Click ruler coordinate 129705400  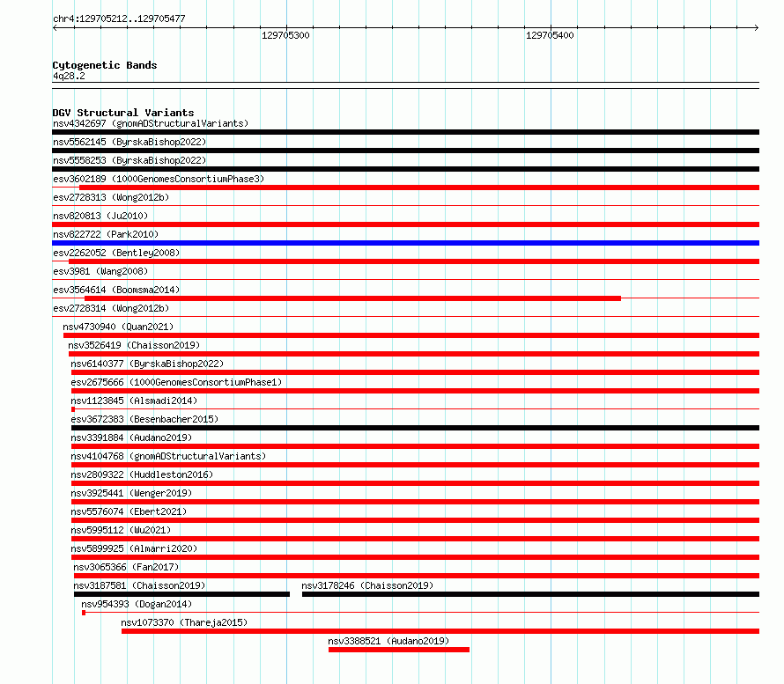click(x=550, y=35)
